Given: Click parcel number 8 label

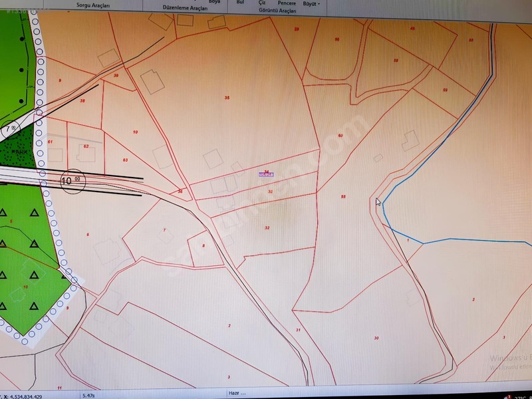Looking at the screenshot, I should pos(203,245).
